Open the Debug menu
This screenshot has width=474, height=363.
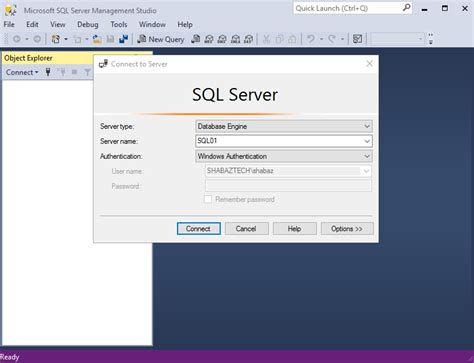point(88,25)
